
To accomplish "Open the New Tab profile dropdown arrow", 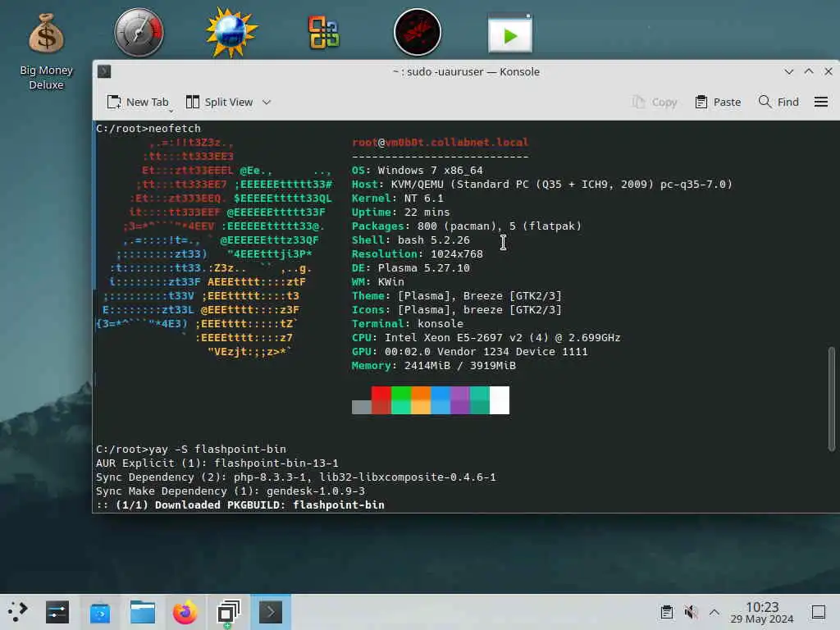I will (171, 111).
